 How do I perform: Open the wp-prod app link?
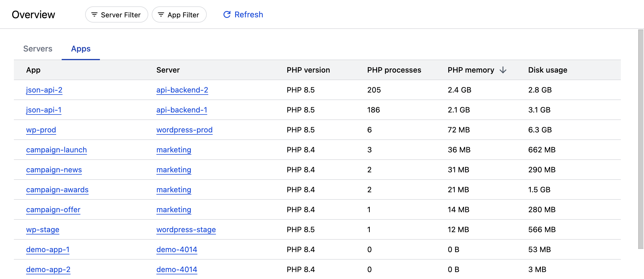pos(41,130)
